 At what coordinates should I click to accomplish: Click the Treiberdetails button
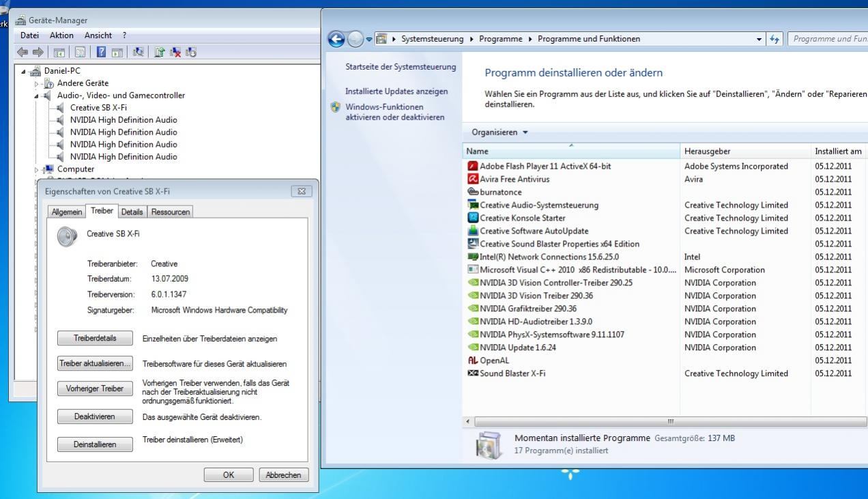coord(96,338)
